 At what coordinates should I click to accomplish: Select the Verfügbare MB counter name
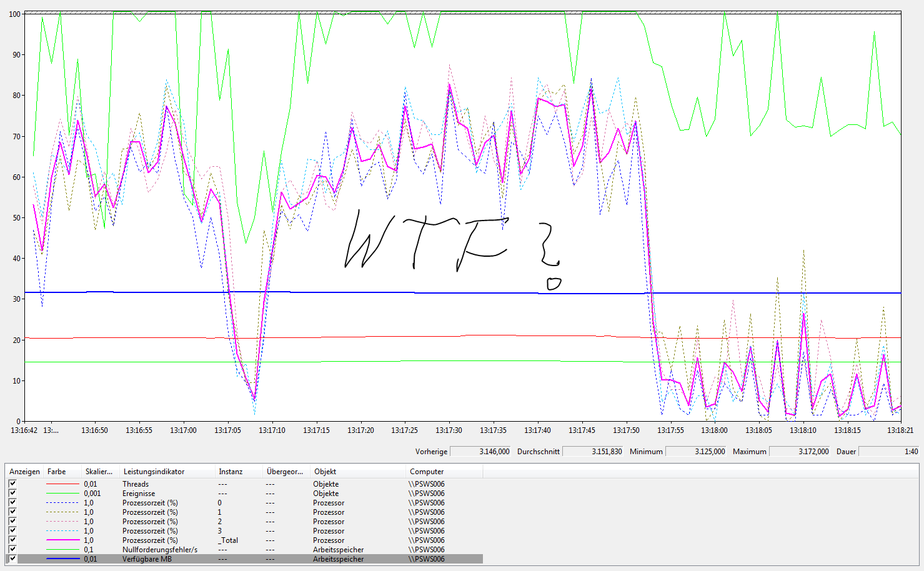147,559
